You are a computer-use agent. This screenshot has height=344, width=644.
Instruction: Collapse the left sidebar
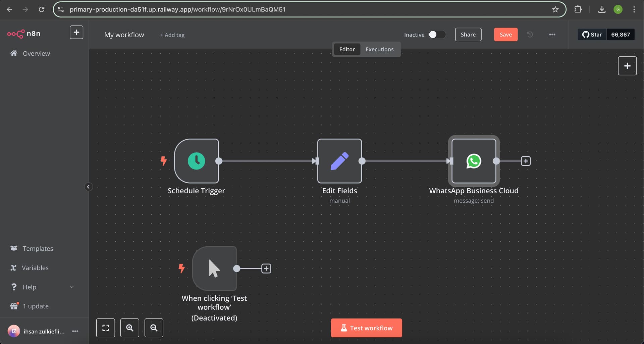click(88, 187)
